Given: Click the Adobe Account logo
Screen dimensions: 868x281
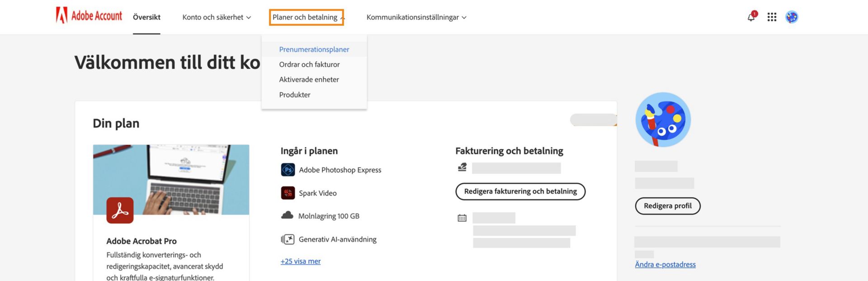Looking at the screenshot, I should (x=89, y=16).
